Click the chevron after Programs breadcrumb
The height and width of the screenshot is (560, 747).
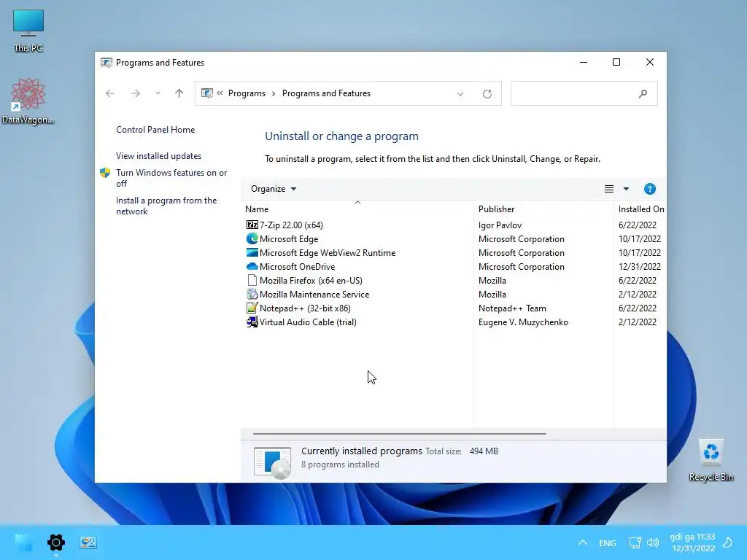pyautogui.click(x=274, y=93)
